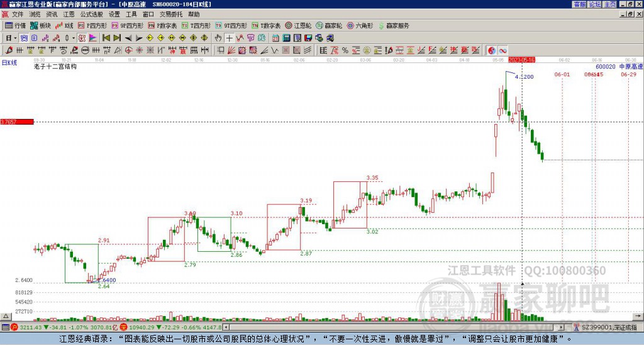The image size is (644, 345).
Task: Click the black left arrow icon
Action: 128,38
